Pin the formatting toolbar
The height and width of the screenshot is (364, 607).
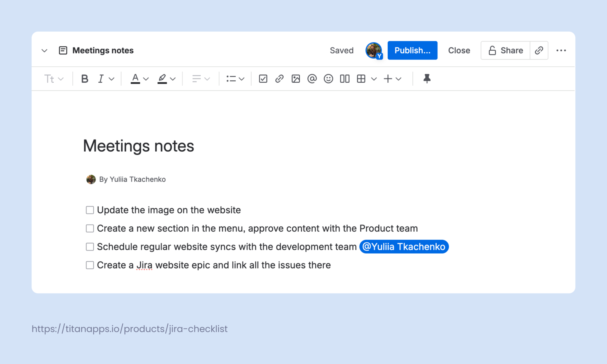(x=427, y=78)
